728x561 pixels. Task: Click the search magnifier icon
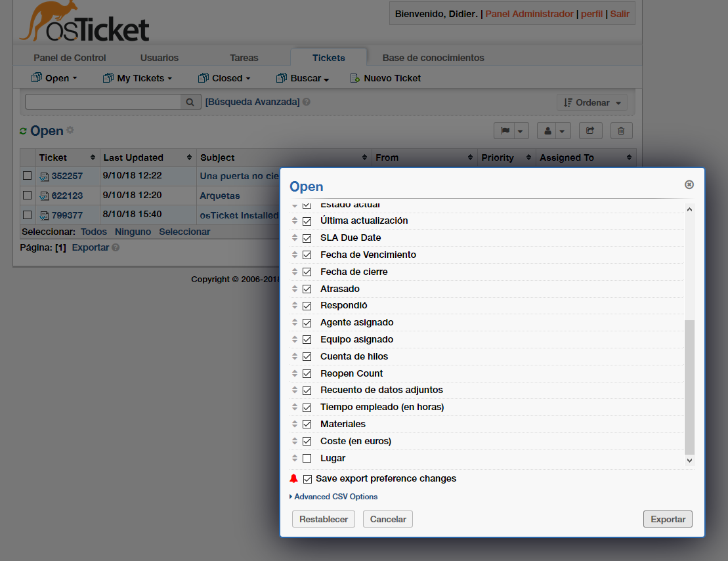[188, 102]
